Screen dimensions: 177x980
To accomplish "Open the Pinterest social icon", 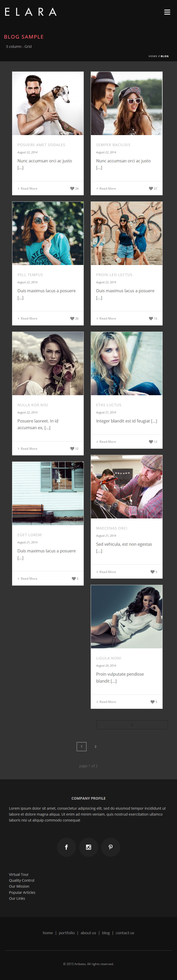I will (x=110, y=847).
